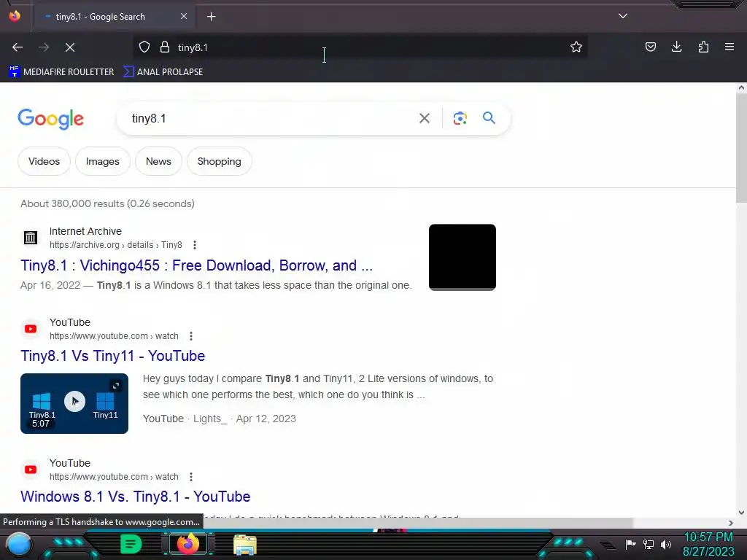Clear the search query

[424, 119]
